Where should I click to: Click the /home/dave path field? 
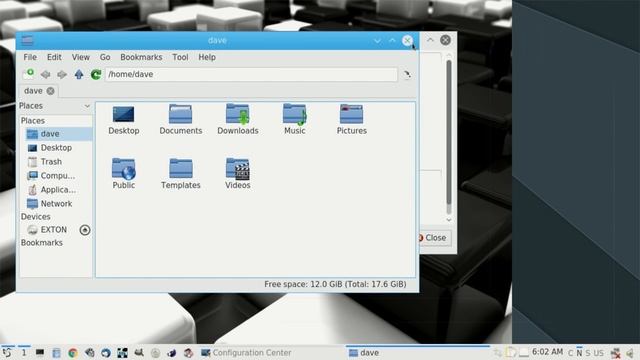click(x=251, y=74)
